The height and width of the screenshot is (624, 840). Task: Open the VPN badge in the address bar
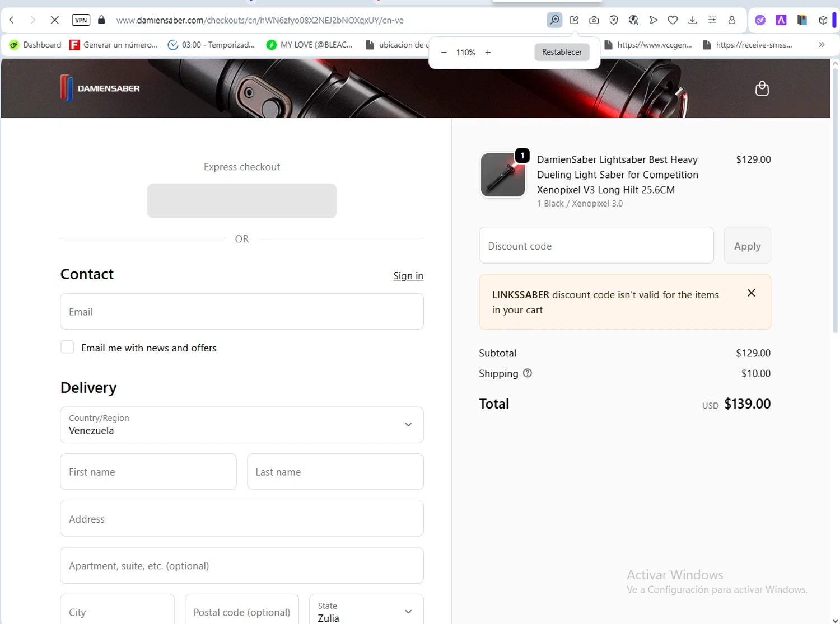(x=81, y=20)
